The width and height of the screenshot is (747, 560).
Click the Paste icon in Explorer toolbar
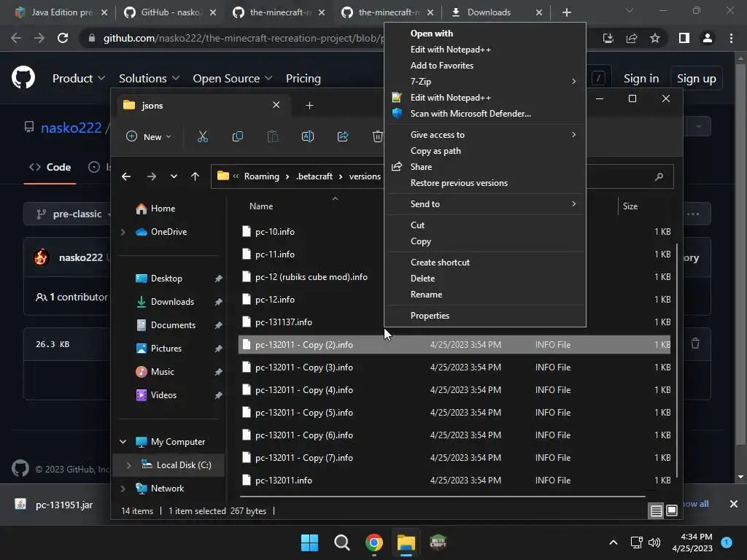(273, 136)
